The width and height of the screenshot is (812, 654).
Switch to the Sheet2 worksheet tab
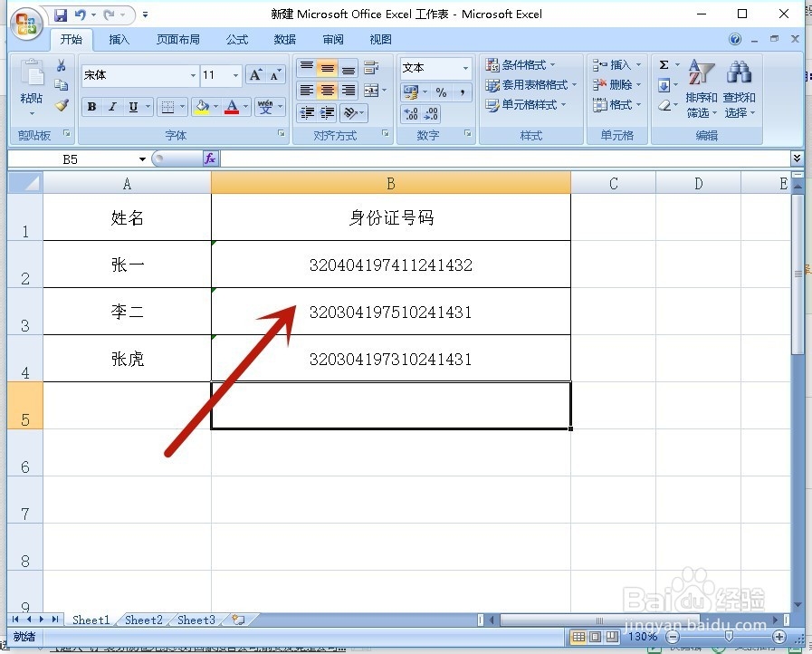tap(142, 620)
